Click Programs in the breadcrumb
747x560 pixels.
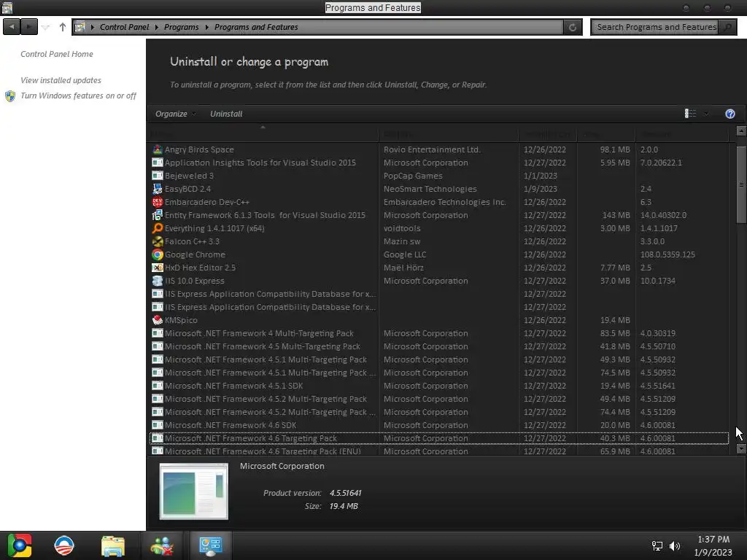tap(181, 27)
